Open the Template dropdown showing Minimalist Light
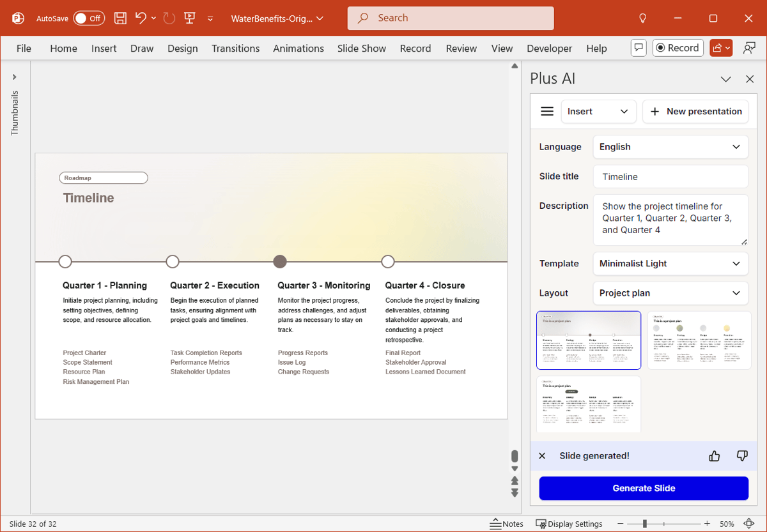This screenshot has width=767, height=532. pyautogui.click(x=670, y=264)
